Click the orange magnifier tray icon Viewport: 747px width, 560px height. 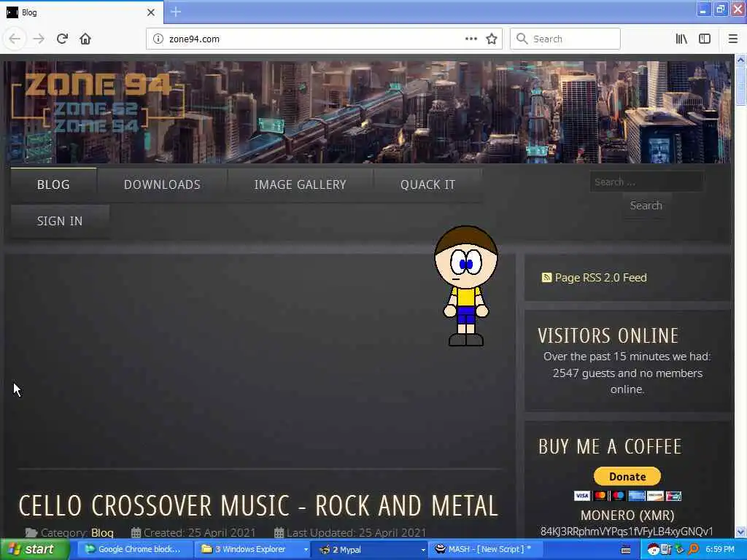tap(694, 550)
